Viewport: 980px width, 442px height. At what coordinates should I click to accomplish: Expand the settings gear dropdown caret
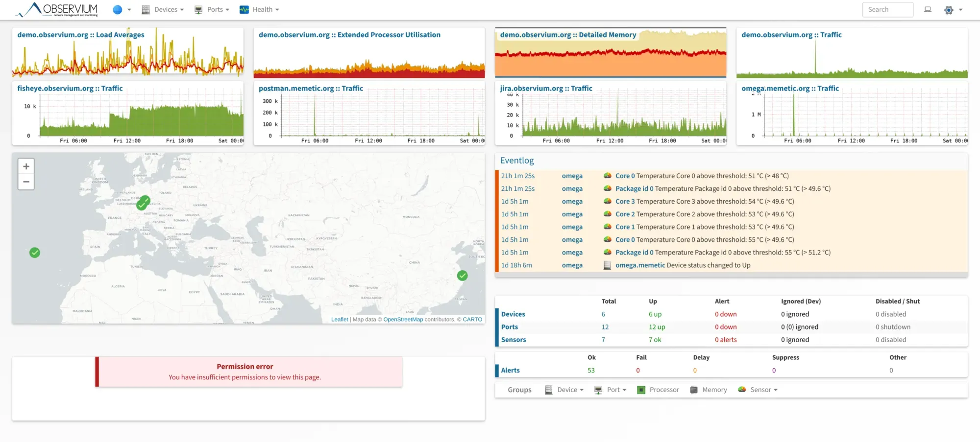960,10
